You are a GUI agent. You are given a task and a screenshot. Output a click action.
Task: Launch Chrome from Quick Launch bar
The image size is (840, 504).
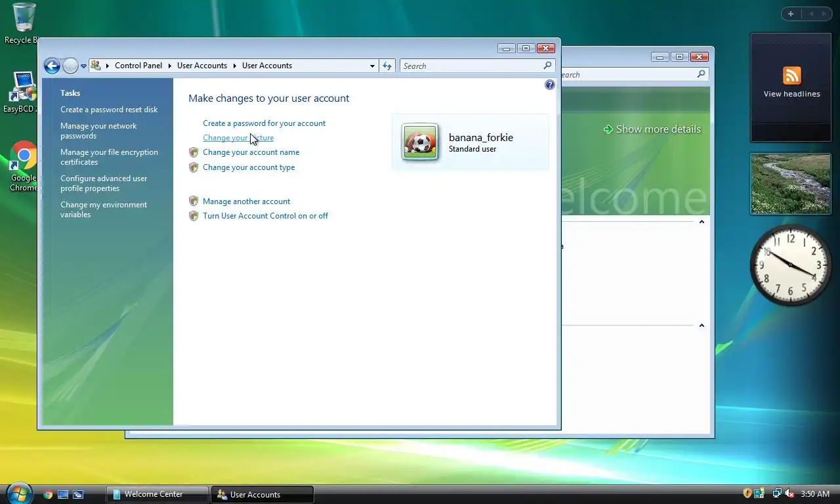click(48, 495)
